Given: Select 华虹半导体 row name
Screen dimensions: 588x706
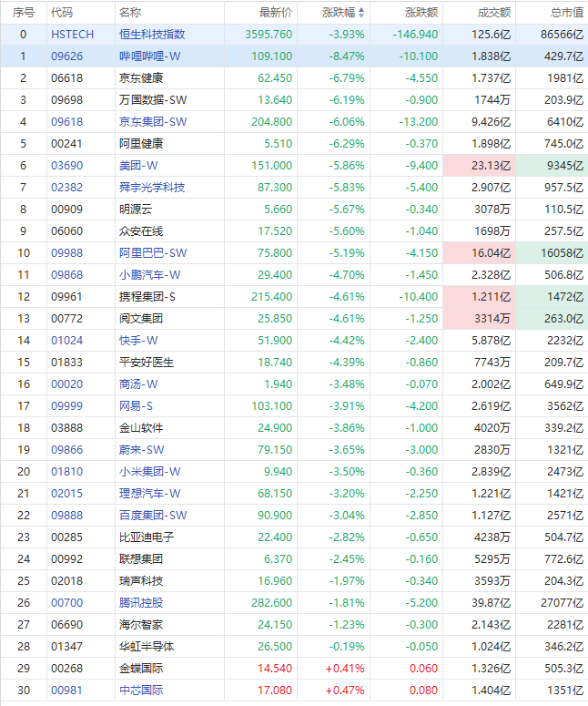Looking at the screenshot, I should (x=147, y=647).
